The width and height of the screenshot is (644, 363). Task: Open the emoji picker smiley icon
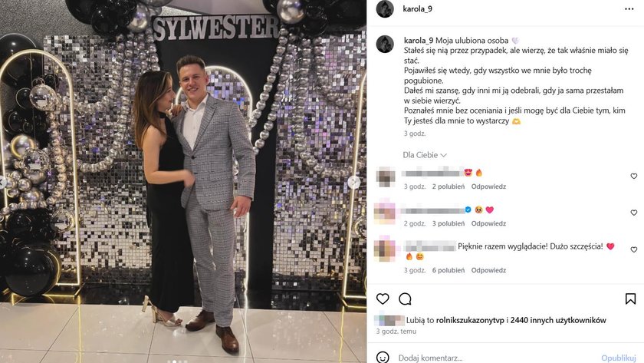click(383, 358)
